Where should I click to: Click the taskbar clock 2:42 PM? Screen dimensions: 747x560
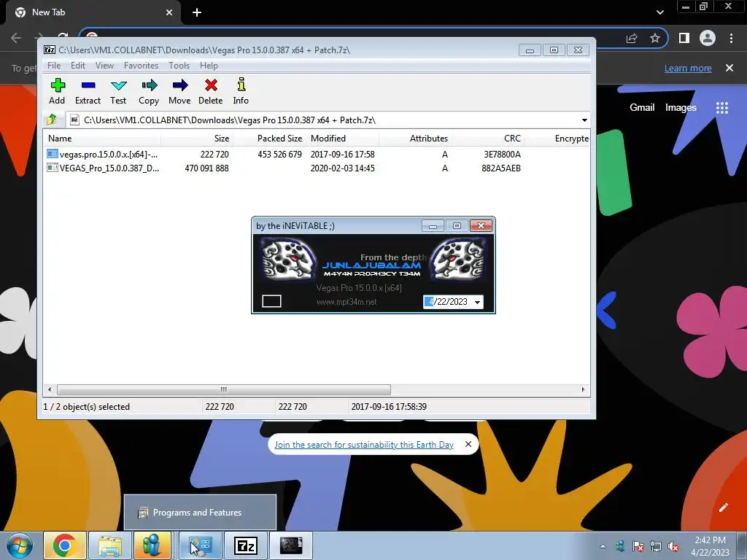point(710,546)
